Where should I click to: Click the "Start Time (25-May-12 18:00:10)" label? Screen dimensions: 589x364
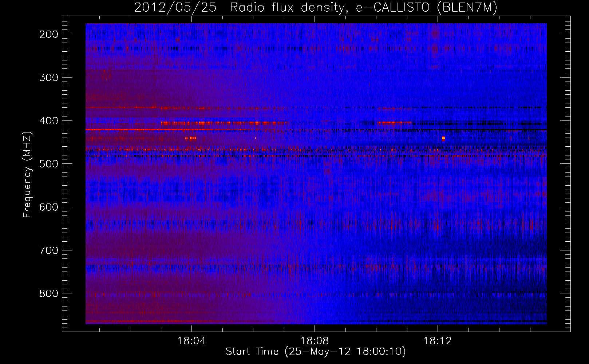click(316, 352)
